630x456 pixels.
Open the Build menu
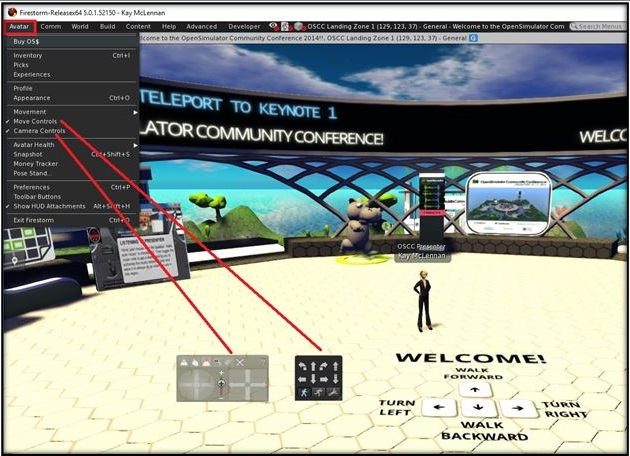107,27
